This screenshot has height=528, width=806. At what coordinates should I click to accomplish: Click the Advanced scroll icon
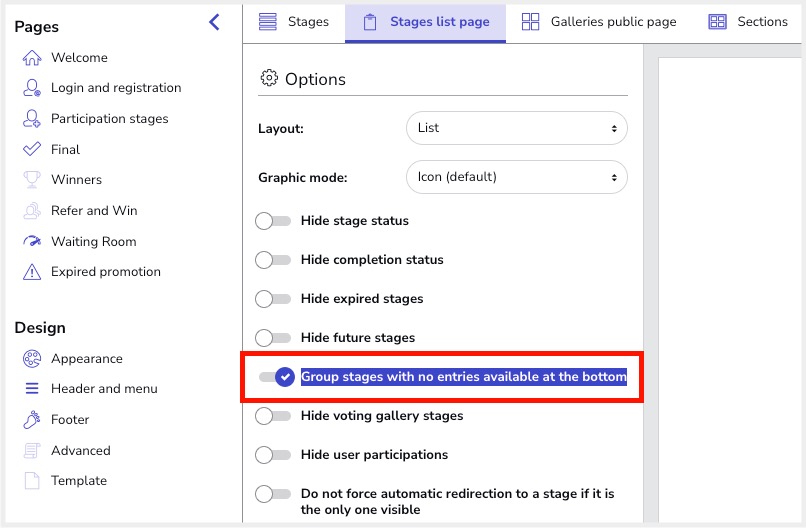coord(32,450)
